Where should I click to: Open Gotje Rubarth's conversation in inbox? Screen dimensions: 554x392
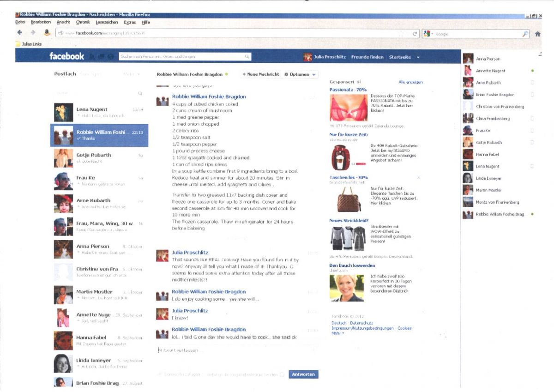point(99,158)
